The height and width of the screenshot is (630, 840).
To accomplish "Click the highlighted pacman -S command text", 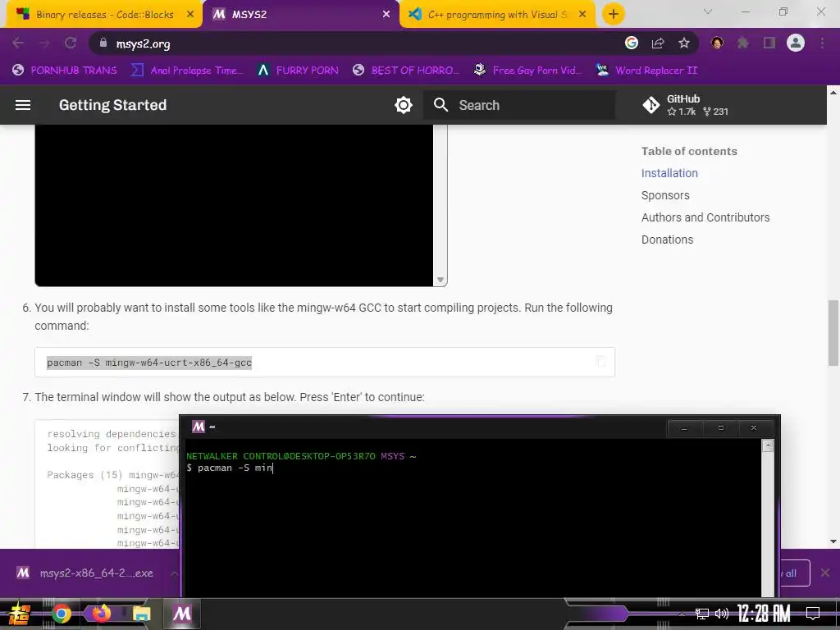I will click(149, 363).
